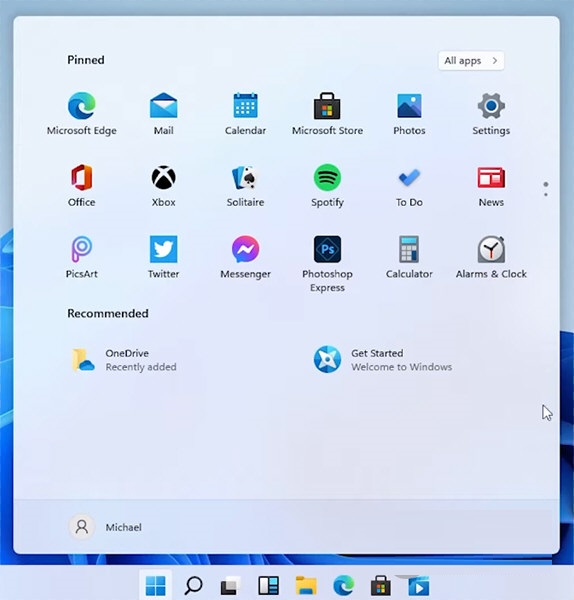Open Settings from pinned apps
This screenshot has width=574, height=600.
[x=491, y=114]
